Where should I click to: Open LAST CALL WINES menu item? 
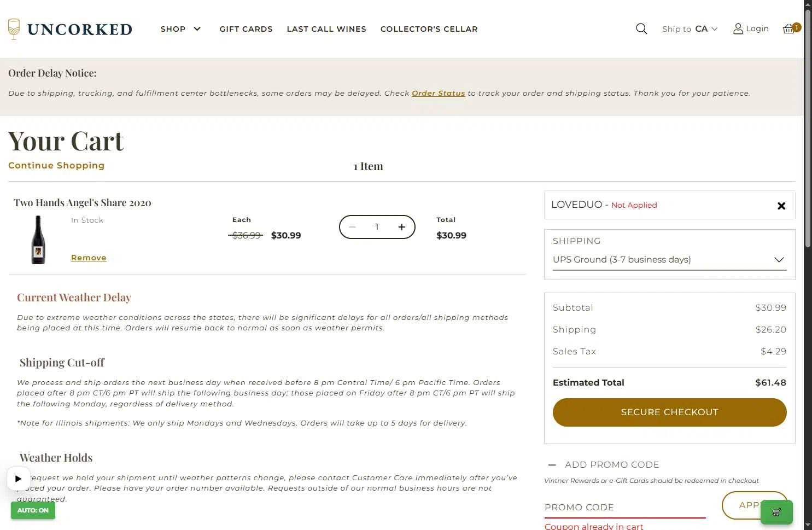(326, 29)
